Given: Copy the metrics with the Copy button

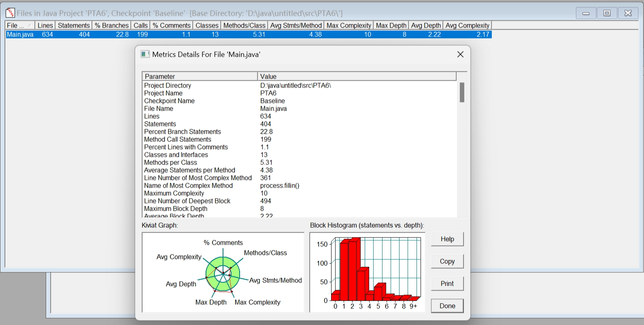Looking at the screenshot, I should [447, 261].
